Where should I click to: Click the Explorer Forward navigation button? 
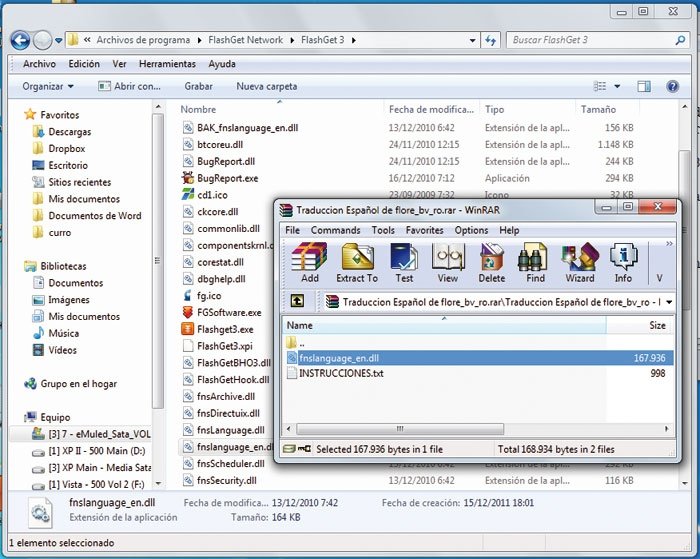[x=42, y=40]
